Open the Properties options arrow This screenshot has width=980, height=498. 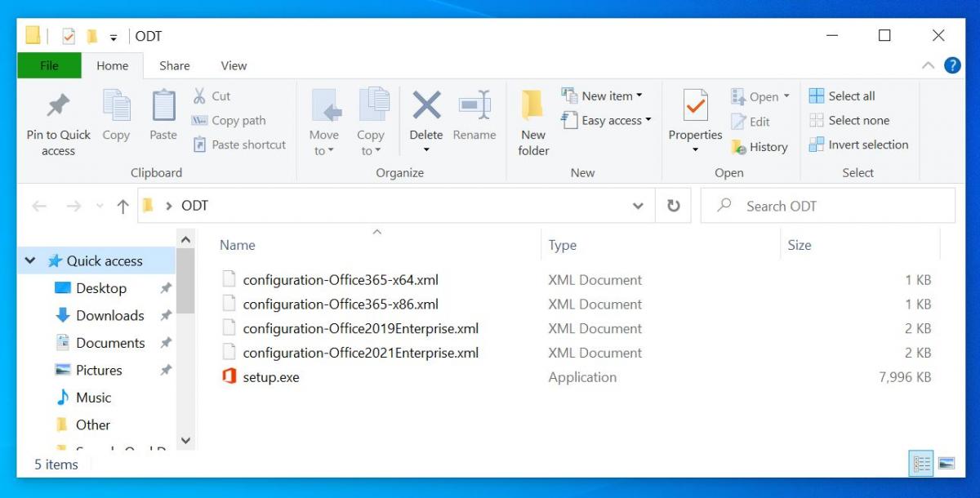696,150
